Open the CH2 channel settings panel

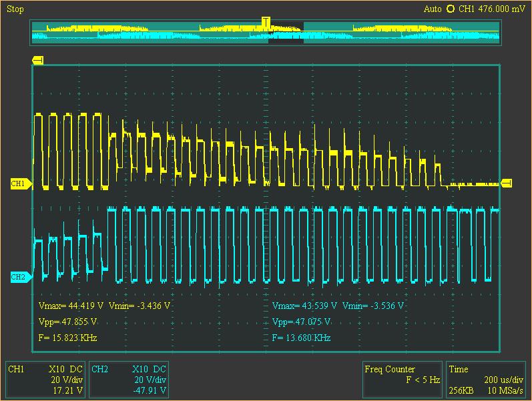pyautogui.click(x=128, y=380)
